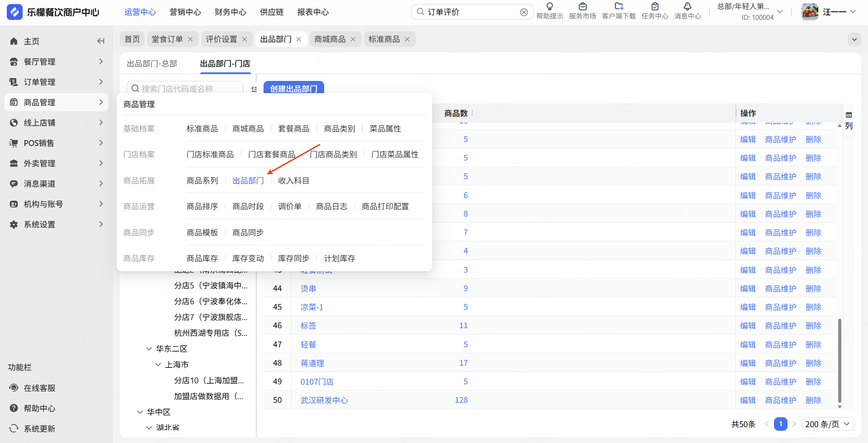Viewport: 868px width, 443px height.
Task: Open the 帮助提示 lightbulb icon
Action: pyautogui.click(x=549, y=7)
